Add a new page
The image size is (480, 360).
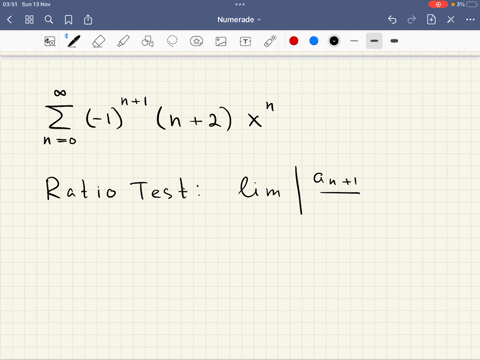click(431, 19)
